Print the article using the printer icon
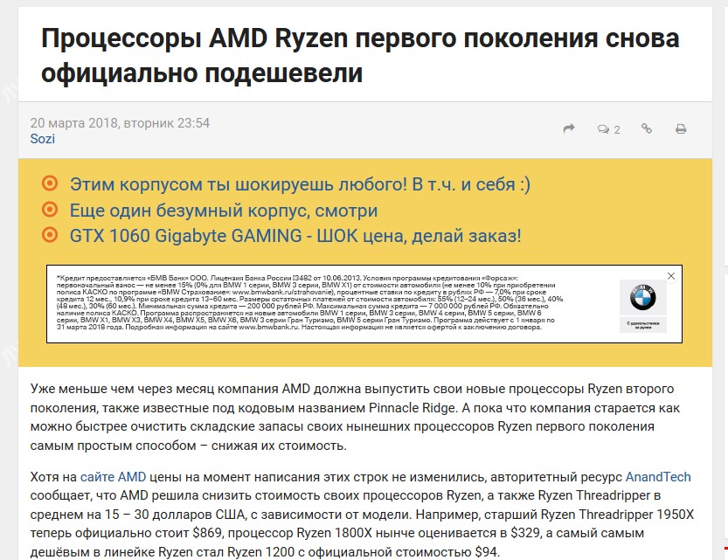728x560 pixels. [x=681, y=129]
